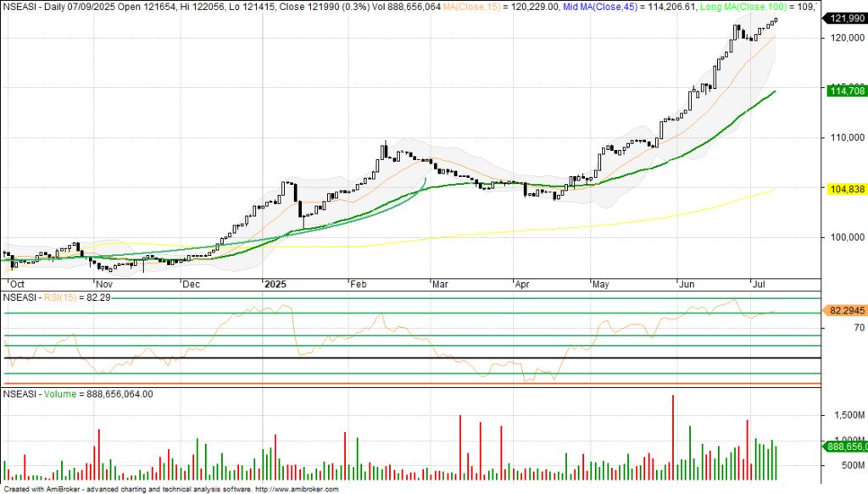Select the 1,500M volume axis label
The width and height of the screenshot is (868, 494).
pyautogui.click(x=846, y=415)
